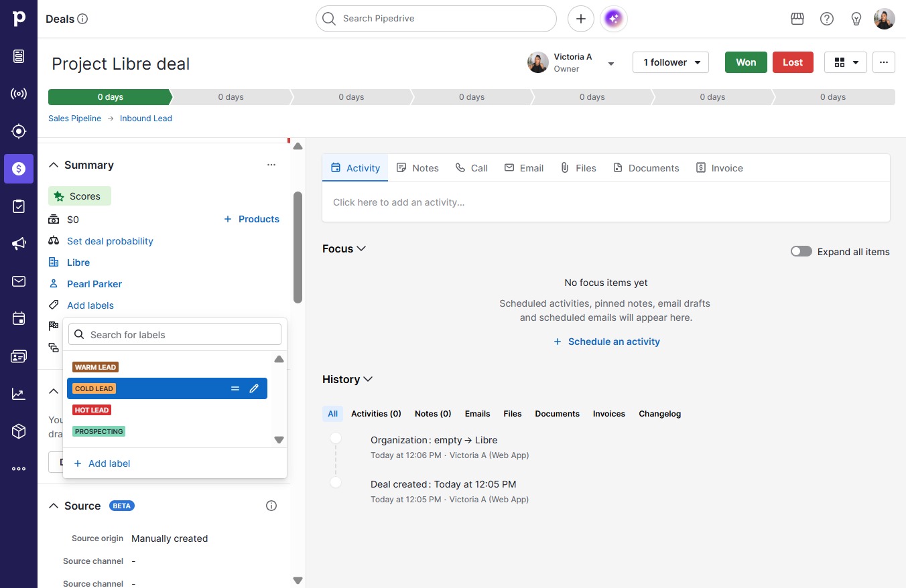Open the Mail envelope sidebar icon
This screenshot has width=906, height=588.
point(19,281)
